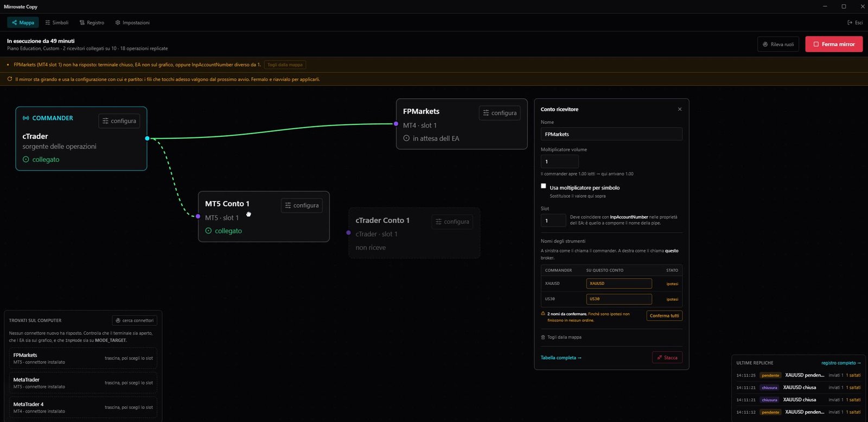Click the cTrader Conto 1 node's port dot
This screenshot has height=422, width=868.
(x=348, y=232)
